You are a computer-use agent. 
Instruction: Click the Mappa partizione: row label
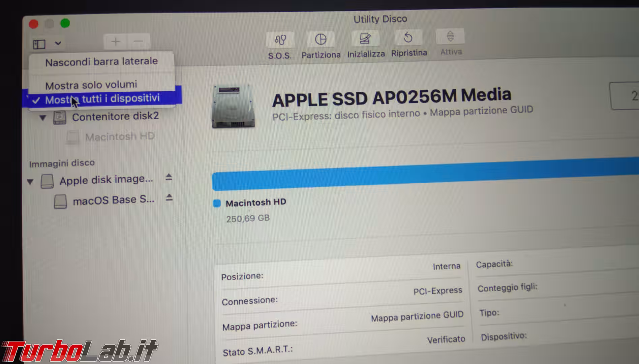click(x=260, y=325)
